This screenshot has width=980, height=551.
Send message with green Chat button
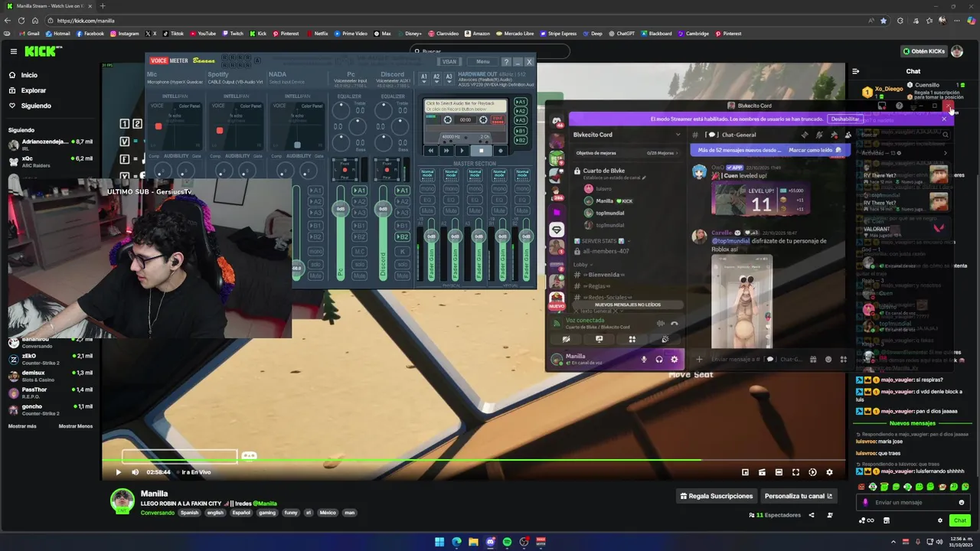[959, 520]
